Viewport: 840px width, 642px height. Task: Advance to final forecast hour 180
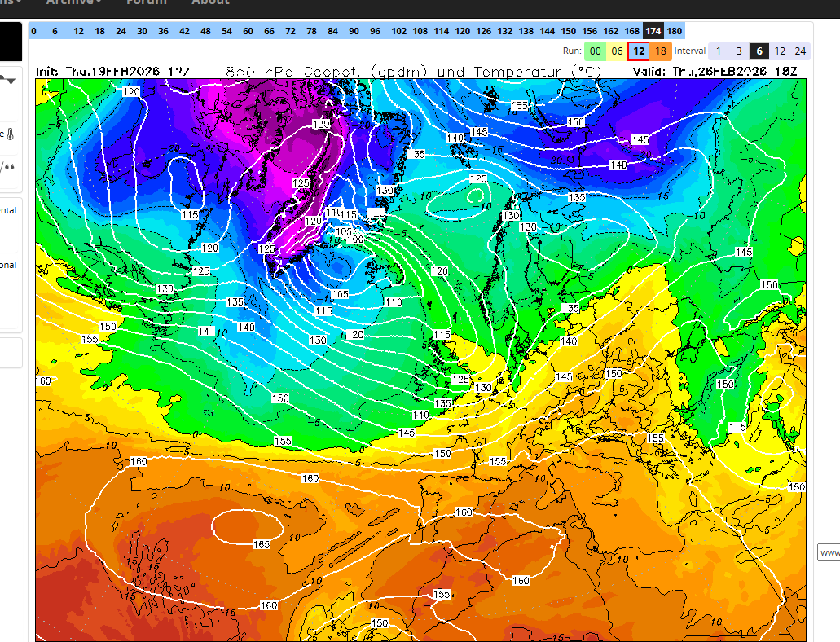(x=675, y=31)
